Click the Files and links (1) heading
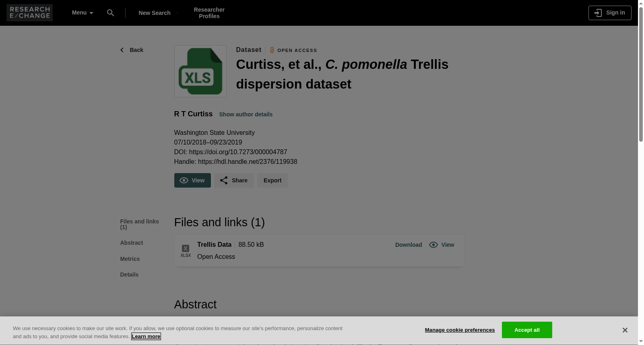This screenshot has width=644, height=345. pyautogui.click(x=219, y=222)
